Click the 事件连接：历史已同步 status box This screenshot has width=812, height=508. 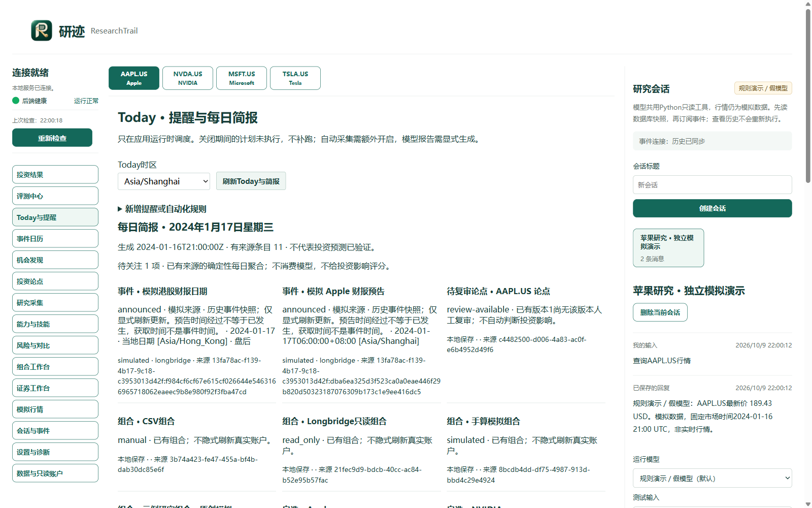click(x=712, y=141)
